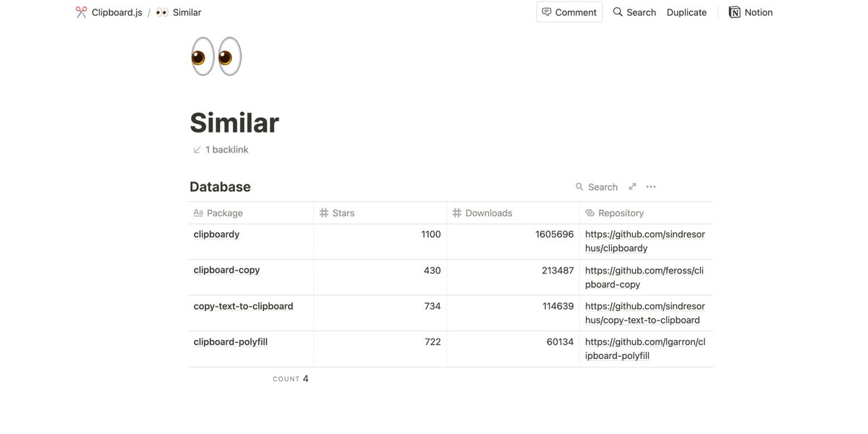Click the Aa icon on the Package column
This screenshot has width=868, height=434.
(197, 213)
